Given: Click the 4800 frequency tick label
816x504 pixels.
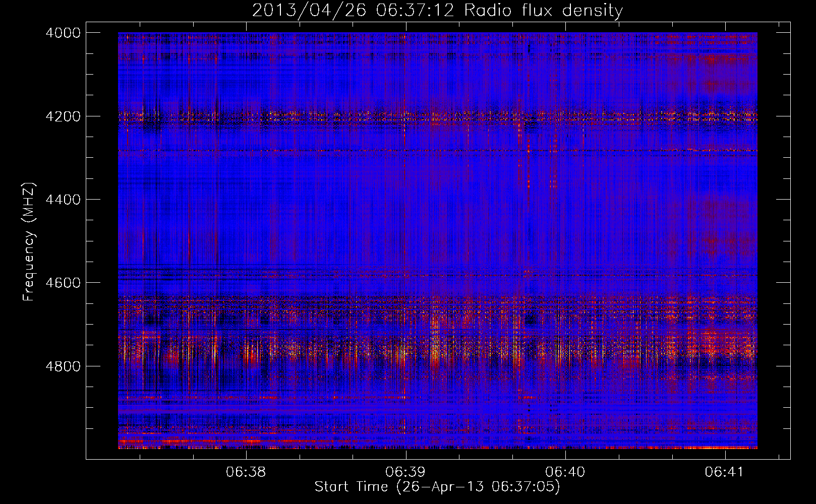Looking at the screenshot, I should click(63, 366).
